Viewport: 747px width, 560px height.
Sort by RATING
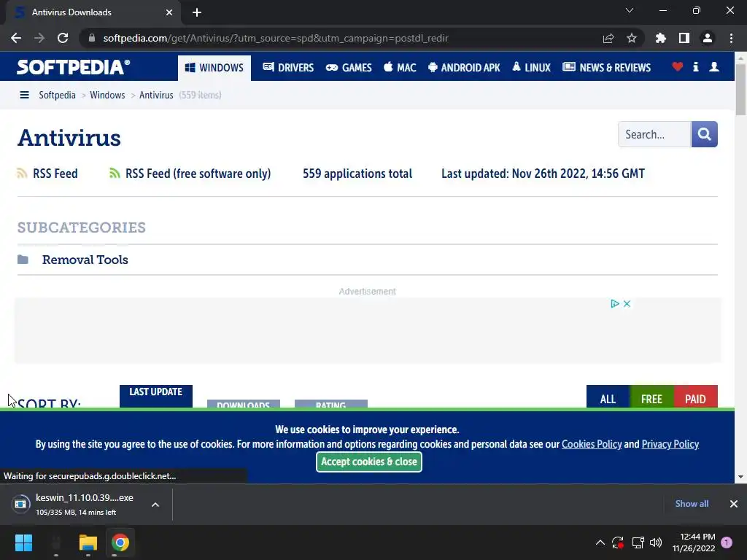[x=331, y=404]
